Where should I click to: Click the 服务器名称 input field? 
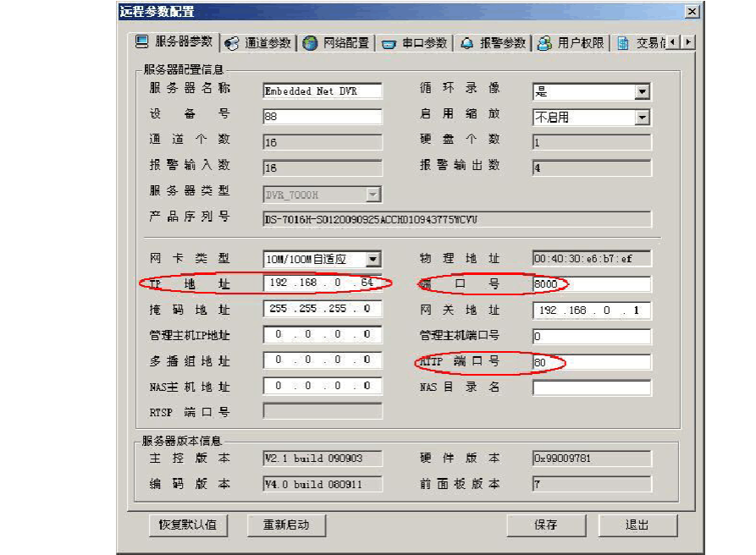(322, 91)
